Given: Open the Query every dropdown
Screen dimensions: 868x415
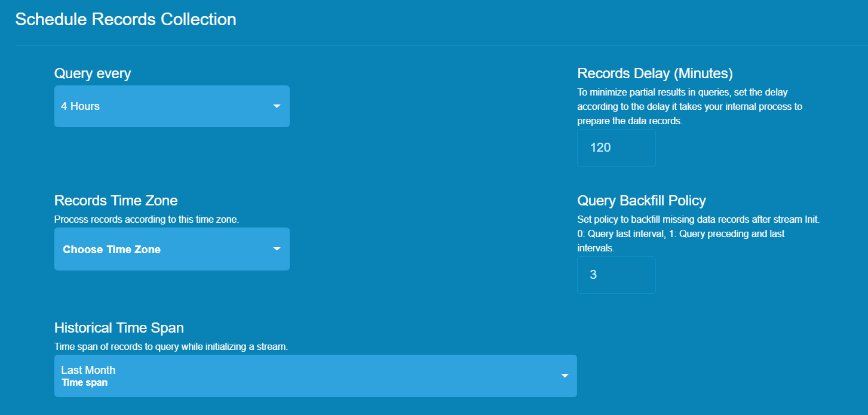Looking at the screenshot, I should tap(171, 106).
